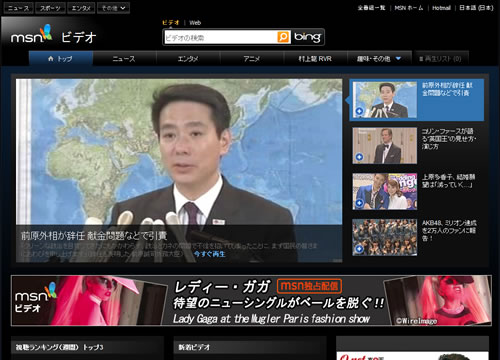Screen dimensions: 500x360
Task: Click the 視聴ランキング(週間) トップ3 heading
Action: (59, 347)
